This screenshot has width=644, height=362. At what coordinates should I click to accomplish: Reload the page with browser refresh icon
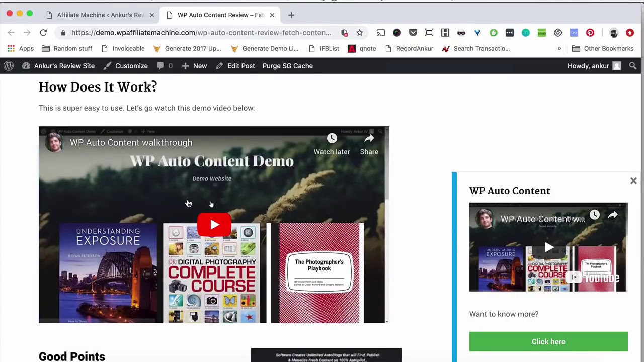coord(43,33)
